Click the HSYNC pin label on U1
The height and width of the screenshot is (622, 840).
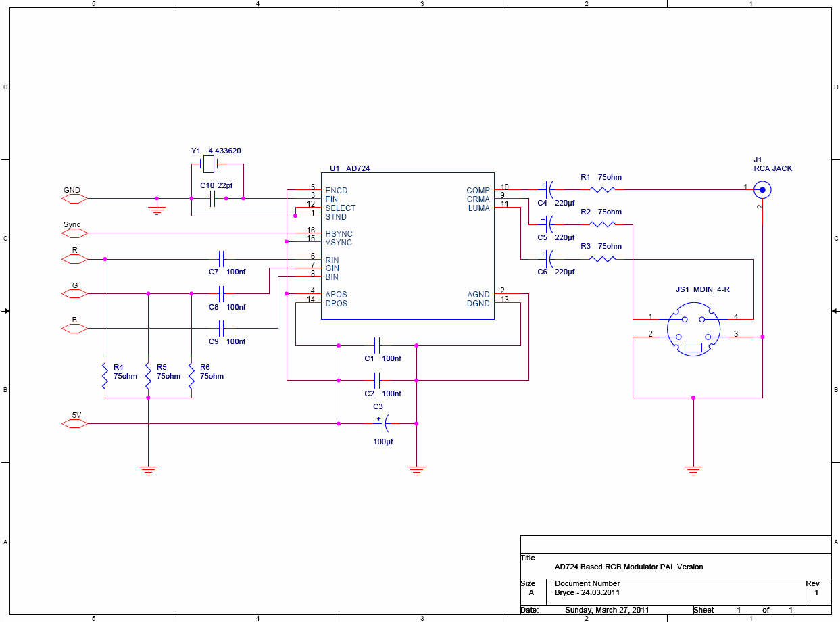339,234
